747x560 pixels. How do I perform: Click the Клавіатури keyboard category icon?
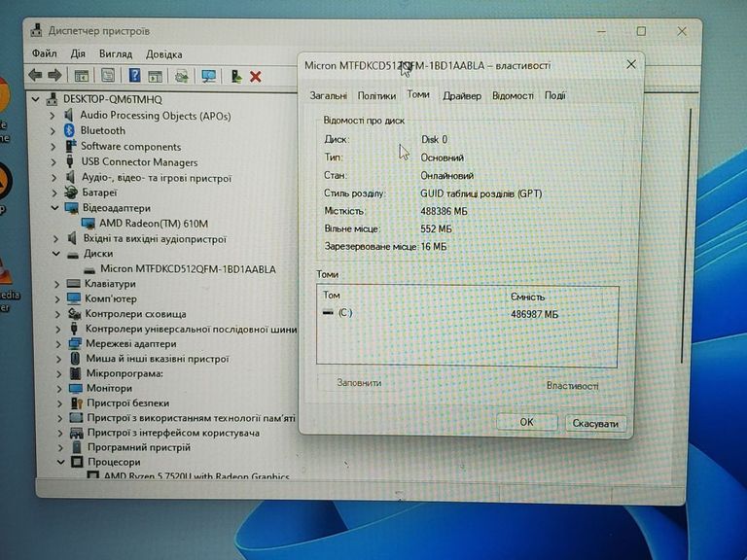pyautogui.click(x=73, y=283)
